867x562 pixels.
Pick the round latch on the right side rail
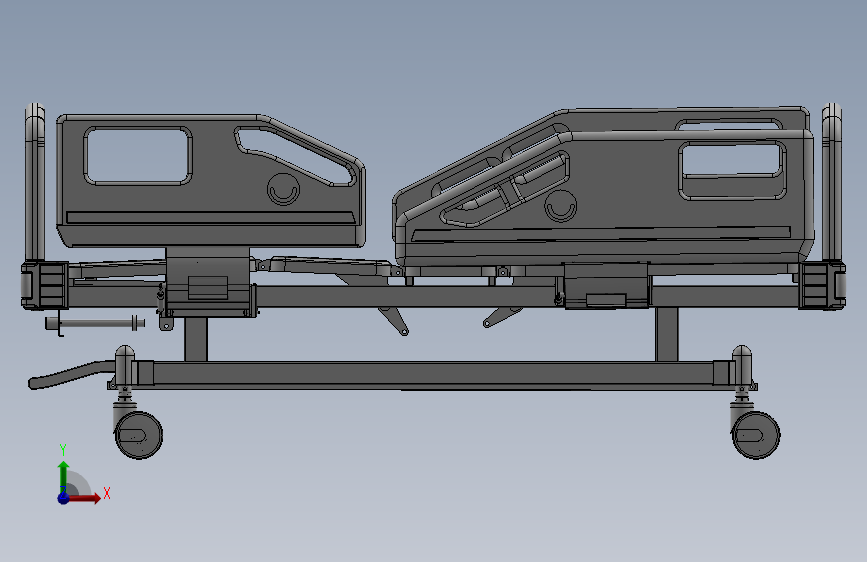click(561, 206)
